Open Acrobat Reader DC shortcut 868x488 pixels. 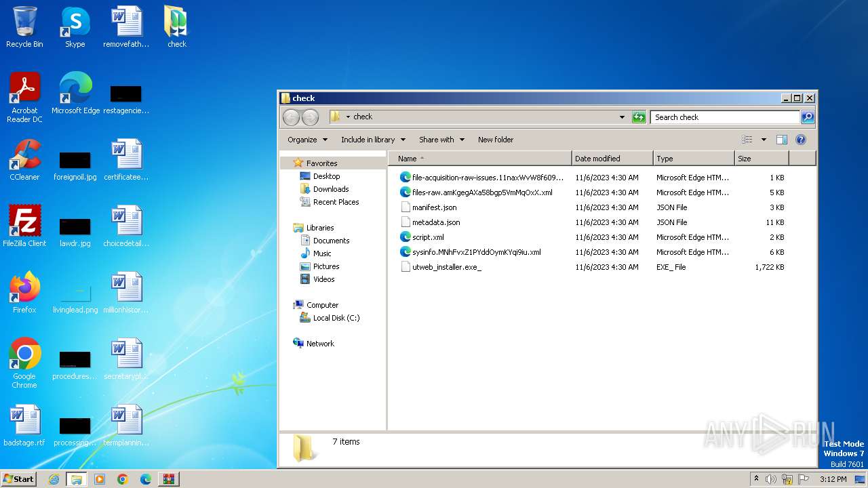24,98
